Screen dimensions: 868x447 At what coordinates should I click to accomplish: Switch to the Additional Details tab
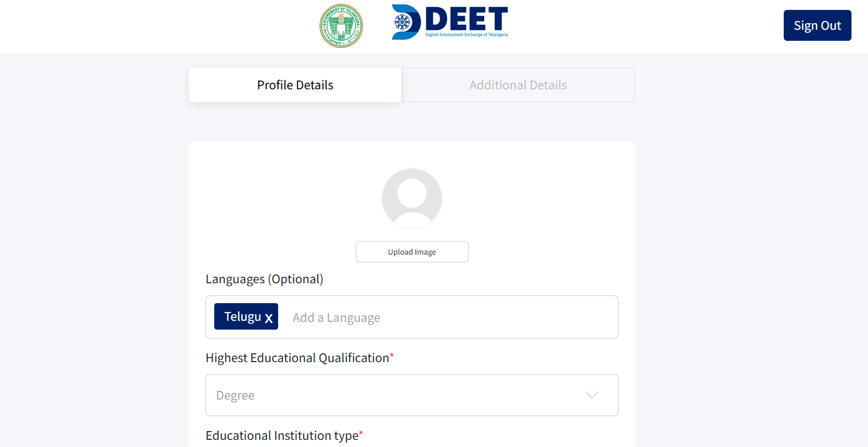coord(518,85)
